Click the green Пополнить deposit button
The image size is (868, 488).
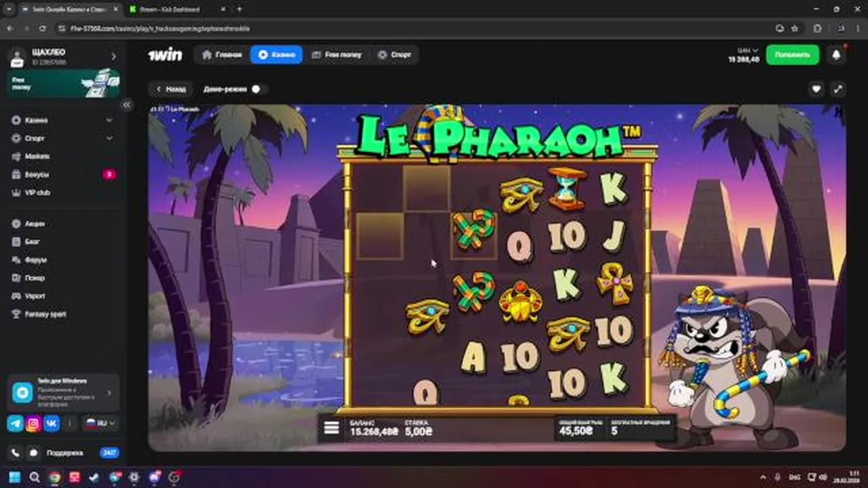(792, 55)
